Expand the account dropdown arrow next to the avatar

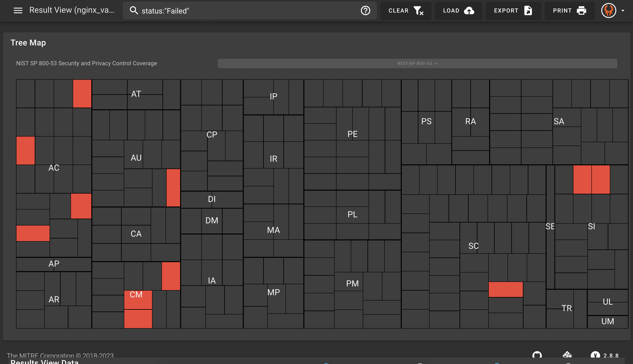coord(623,11)
